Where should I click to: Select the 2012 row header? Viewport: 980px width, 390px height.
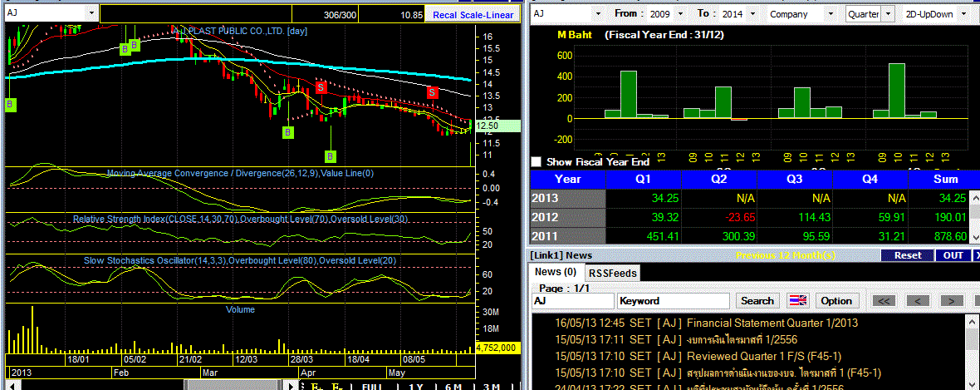tap(567, 217)
